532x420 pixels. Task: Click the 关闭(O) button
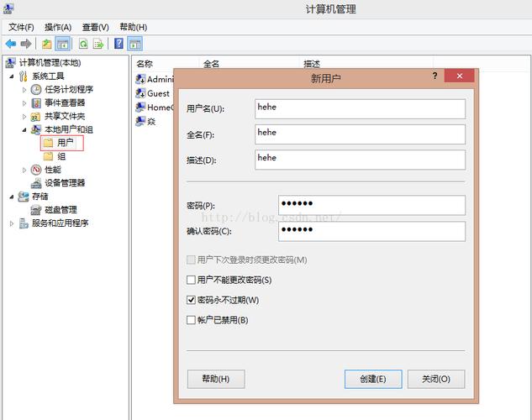pyautogui.click(x=436, y=379)
